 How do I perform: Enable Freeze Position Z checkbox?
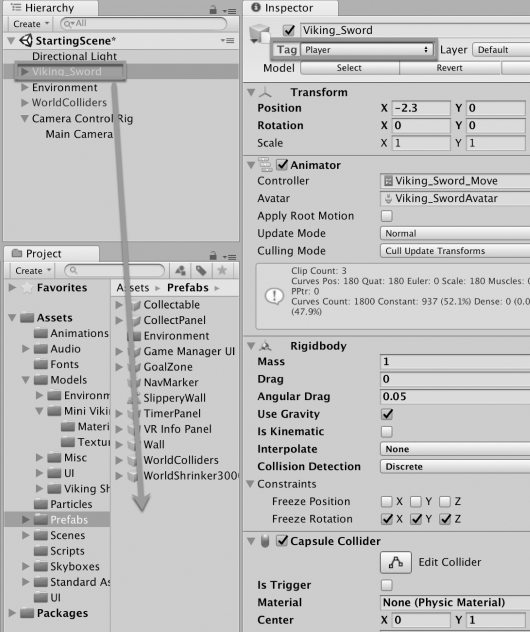[445, 501]
